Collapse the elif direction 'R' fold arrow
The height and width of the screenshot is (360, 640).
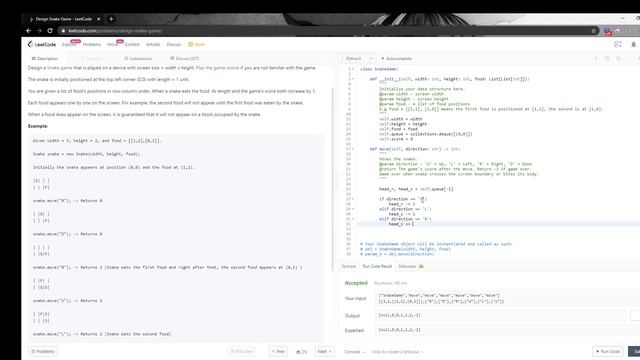point(353,219)
